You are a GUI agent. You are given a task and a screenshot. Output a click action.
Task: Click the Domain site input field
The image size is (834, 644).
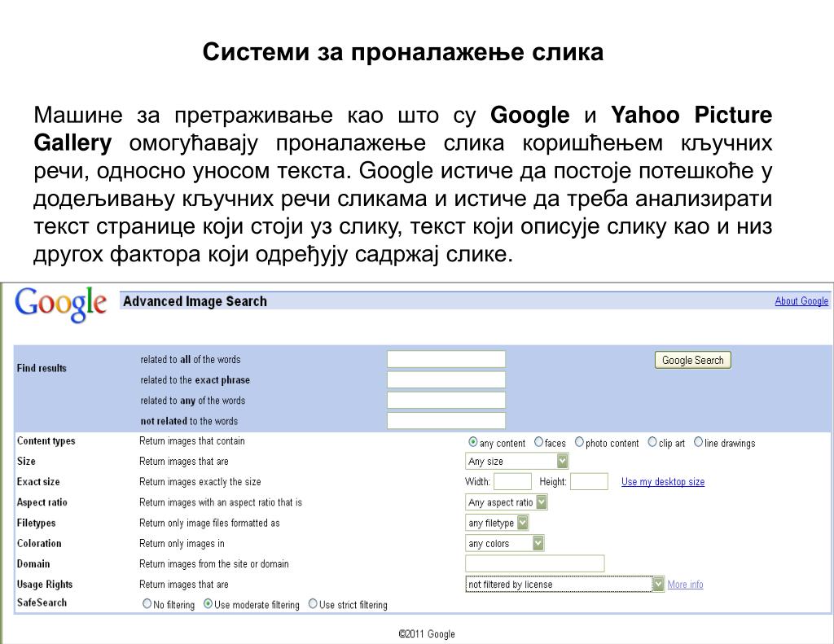534,563
